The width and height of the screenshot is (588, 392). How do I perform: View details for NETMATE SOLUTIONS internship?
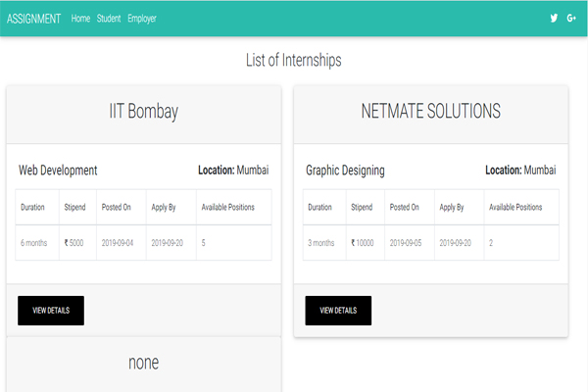click(338, 311)
